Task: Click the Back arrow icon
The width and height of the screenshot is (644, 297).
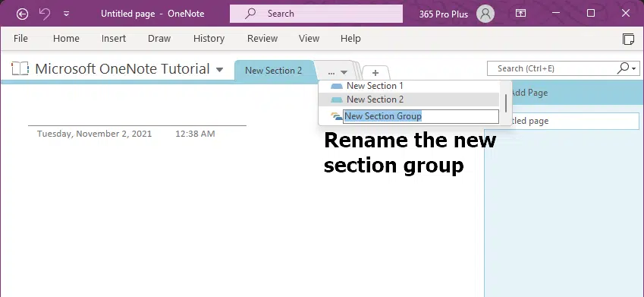Action: (x=22, y=14)
